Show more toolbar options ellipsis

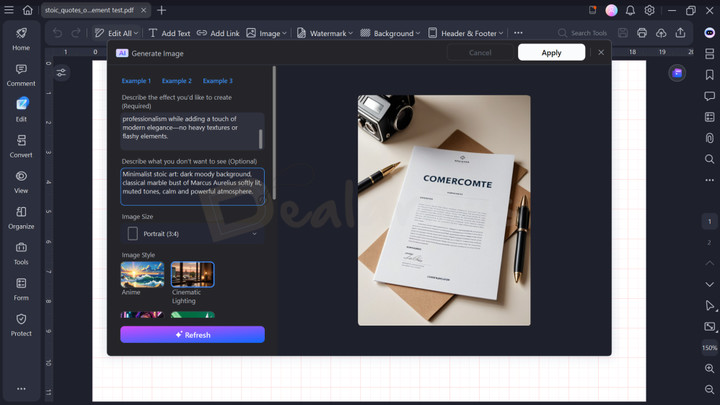tap(518, 33)
